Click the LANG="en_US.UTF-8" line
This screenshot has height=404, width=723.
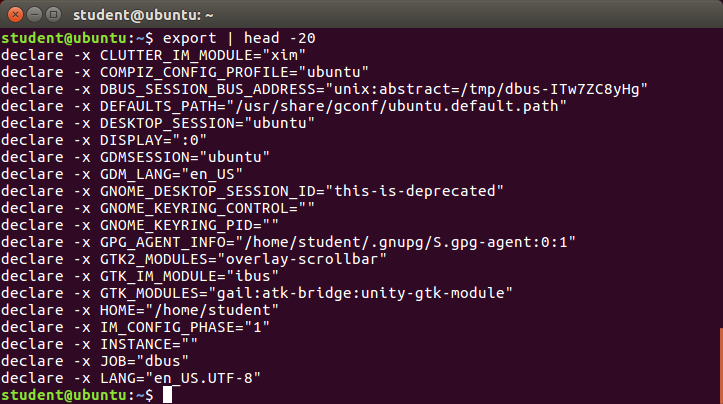point(131,378)
